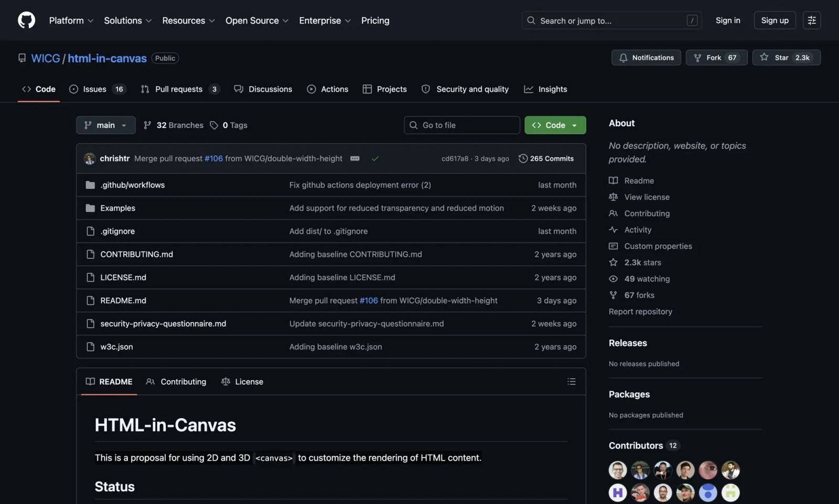839x504 pixels.
Task: Expand the Platform menu
Action: tap(71, 20)
